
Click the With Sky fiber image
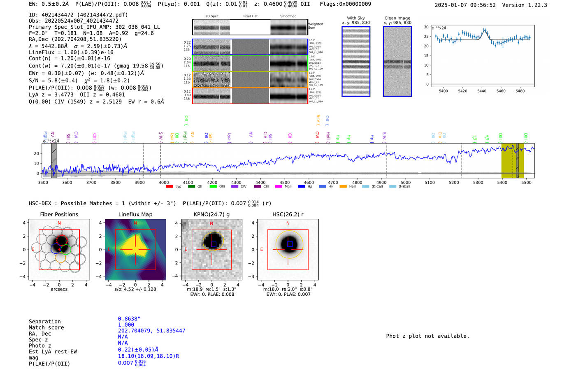[356, 61]
